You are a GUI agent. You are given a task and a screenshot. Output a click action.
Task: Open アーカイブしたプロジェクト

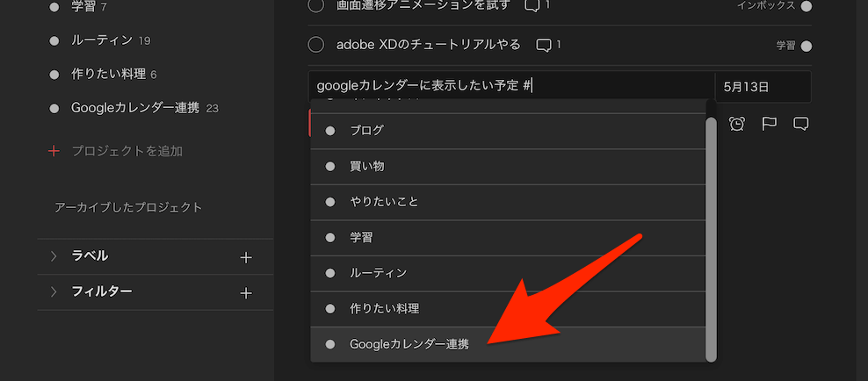click(128, 208)
